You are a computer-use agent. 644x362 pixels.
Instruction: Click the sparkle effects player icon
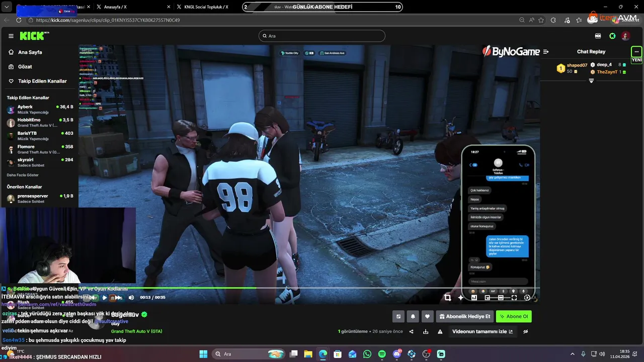point(460,298)
